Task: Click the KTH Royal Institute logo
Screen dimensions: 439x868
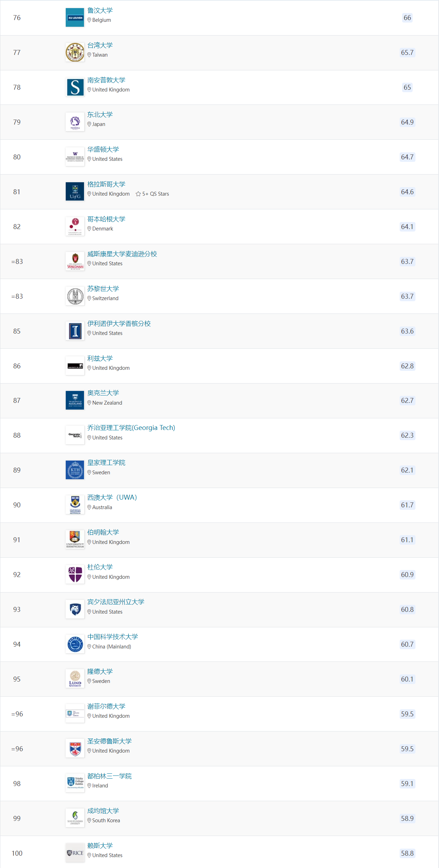Action: pyautogui.click(x=75, y=470)
